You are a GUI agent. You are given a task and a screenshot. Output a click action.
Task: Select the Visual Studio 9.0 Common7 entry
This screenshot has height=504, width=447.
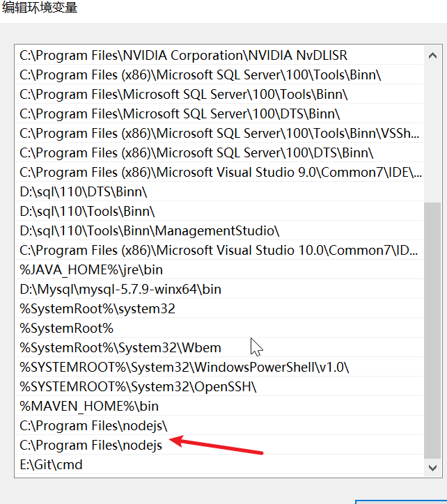coord(219,172)
